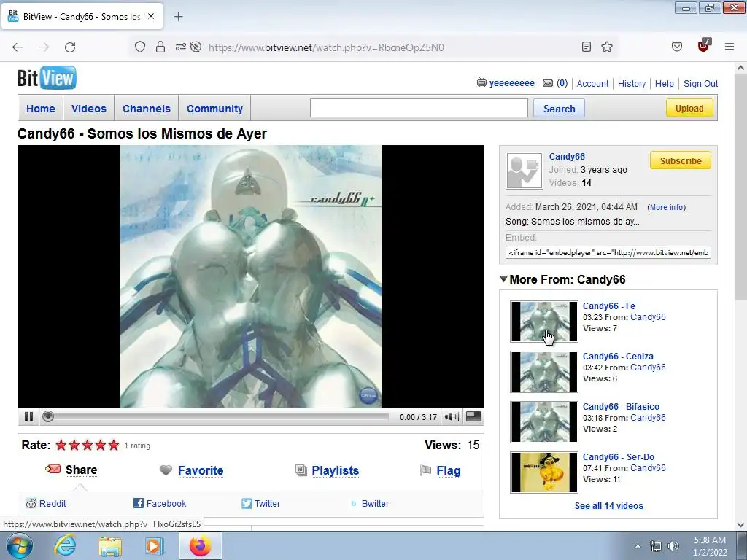Click See all 14 videos
Screen dimensions: 747x560
coord(608,506)
